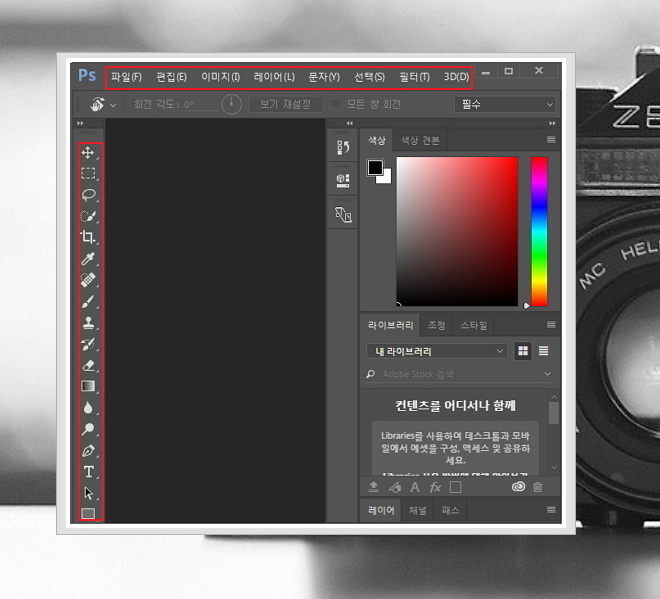Image resolution: width=660 pixels, height=599 pixels.
Task: Select the Horizontal Type tool
Action: click(88, 471)
